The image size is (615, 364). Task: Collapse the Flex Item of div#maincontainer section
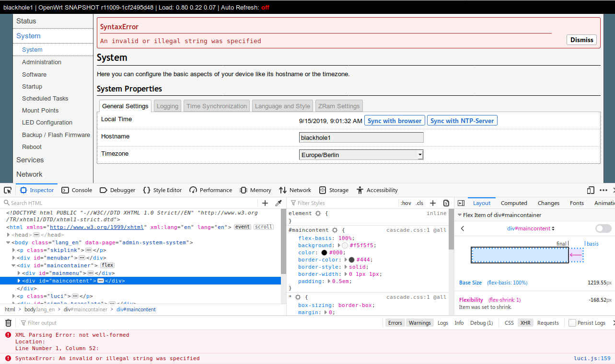point(459,215)
